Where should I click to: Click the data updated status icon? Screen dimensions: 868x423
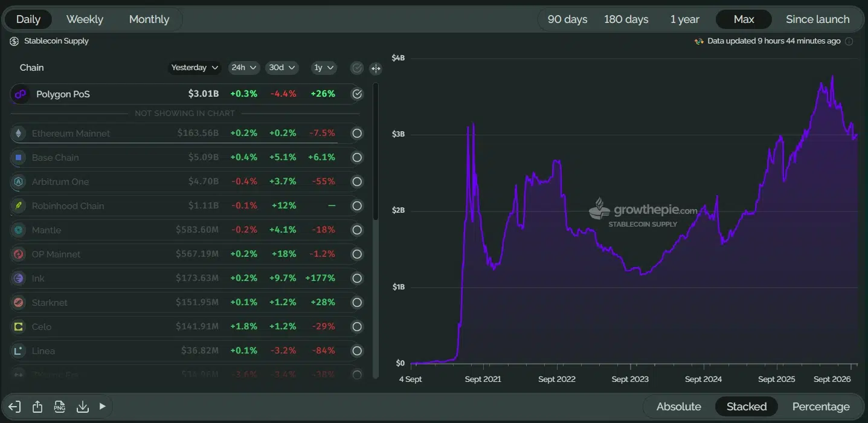(699, 41)
